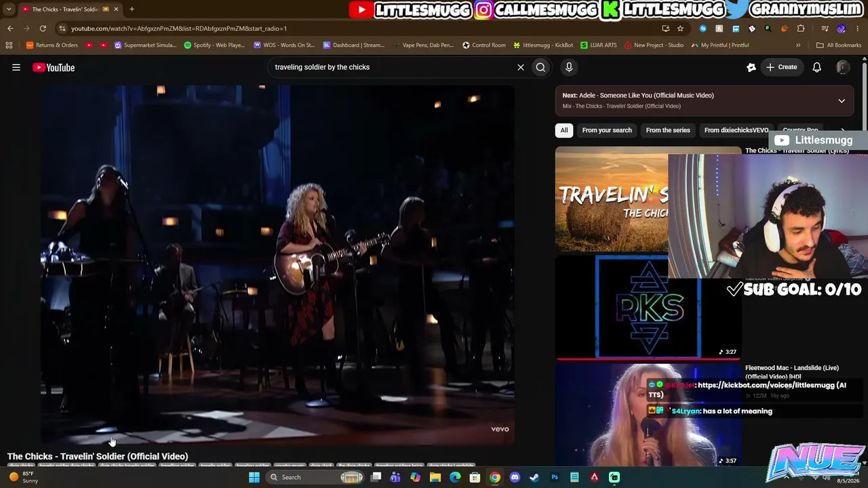The height and width of the screenshot is (488, 868).
Task: Open the weather widget showing 85°F Sunny
Action: 24,477
